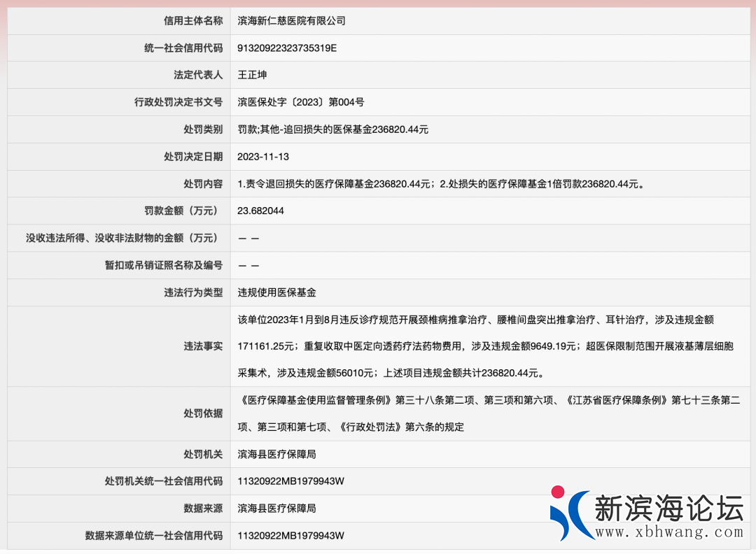
Task: Click the www.xbhwang.com website text
Action: pyautogui.click(x=668, y=532)
